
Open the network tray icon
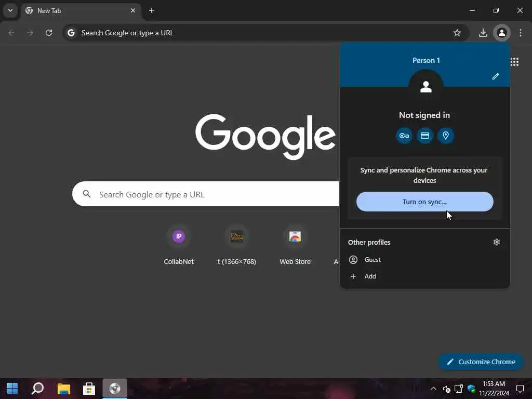click(x=459, y=389)
